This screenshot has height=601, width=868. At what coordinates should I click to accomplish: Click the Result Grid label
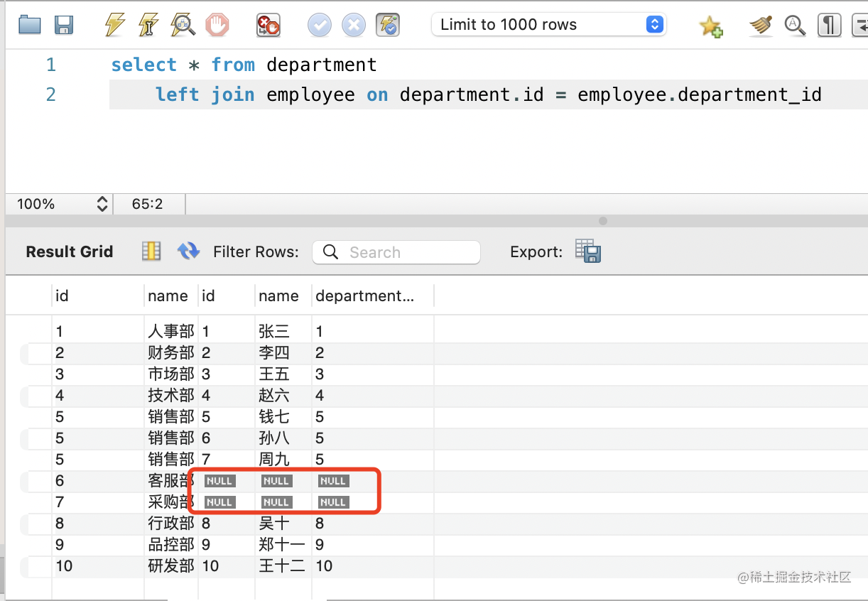[x=70, y=251]
